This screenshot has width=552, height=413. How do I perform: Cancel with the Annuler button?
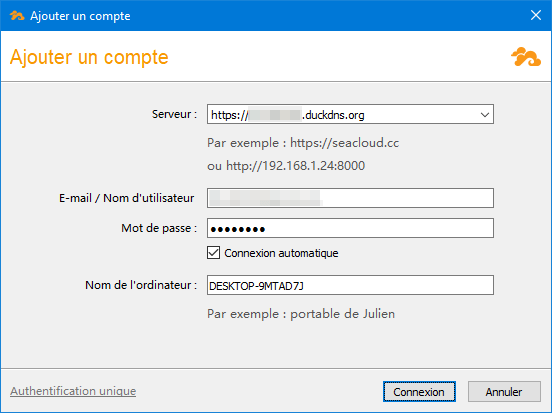coord(504,392)
